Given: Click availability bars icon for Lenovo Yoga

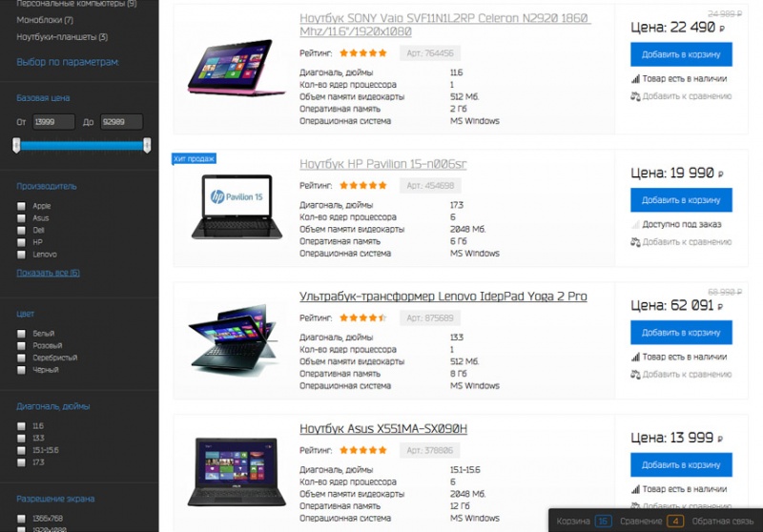Looking at the screenshot, I should (x=635, y=357).
